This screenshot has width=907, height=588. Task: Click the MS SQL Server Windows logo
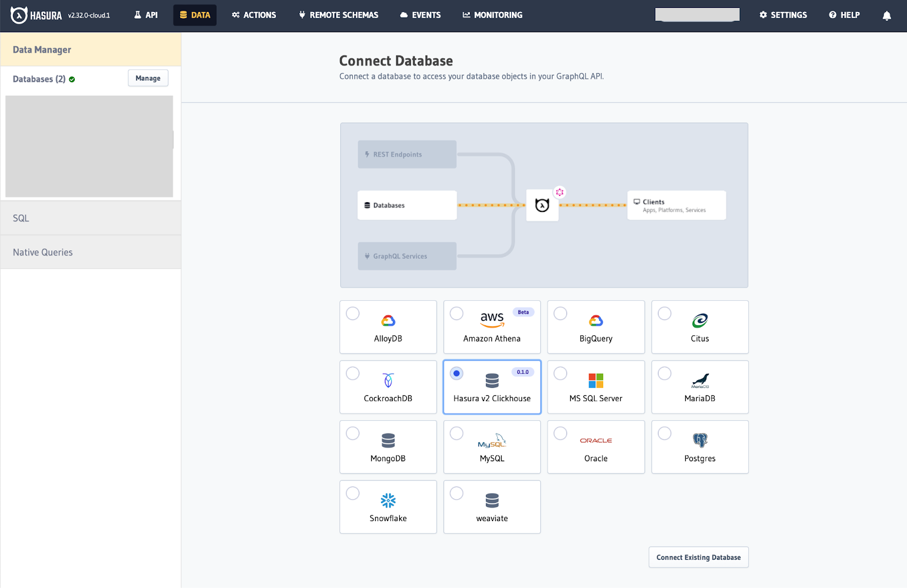tap(596, 381)
